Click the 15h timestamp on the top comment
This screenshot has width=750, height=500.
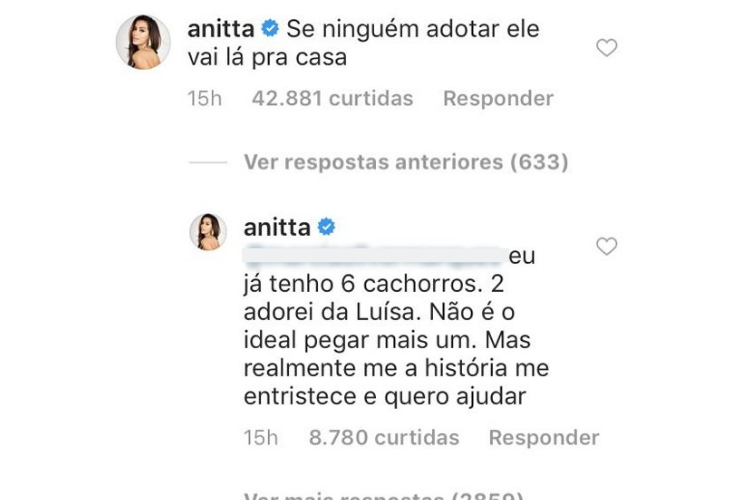click(x=204, y=99)
